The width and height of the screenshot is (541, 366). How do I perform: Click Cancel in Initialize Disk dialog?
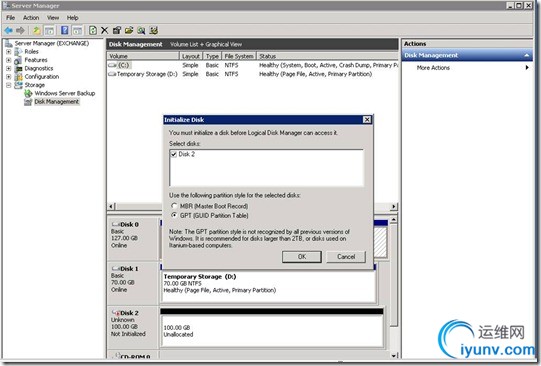(346, 257)
